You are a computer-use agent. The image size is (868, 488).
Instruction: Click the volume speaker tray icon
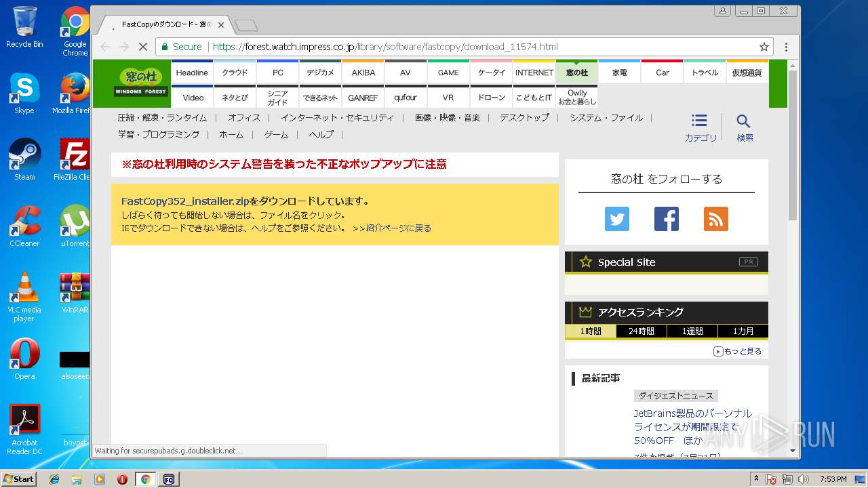[803, 479]
